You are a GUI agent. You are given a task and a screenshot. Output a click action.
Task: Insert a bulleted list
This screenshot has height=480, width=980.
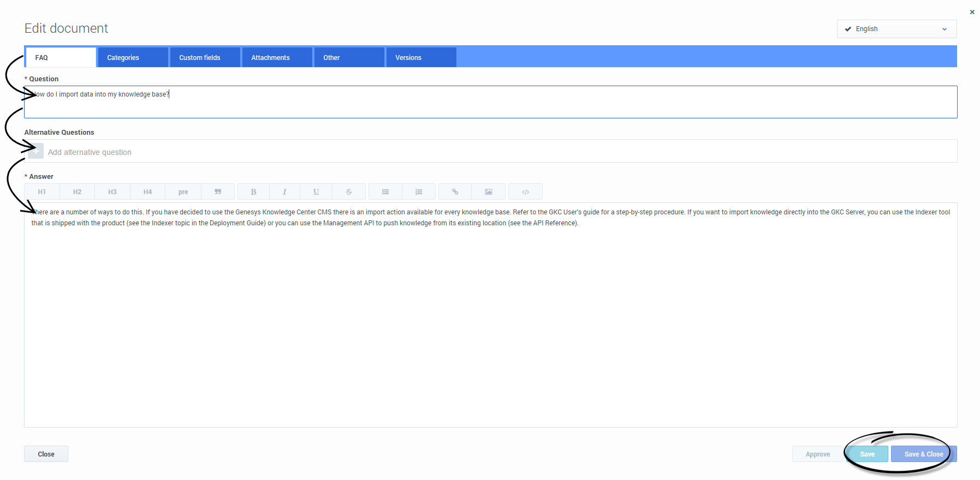click(x=385, y=192)
